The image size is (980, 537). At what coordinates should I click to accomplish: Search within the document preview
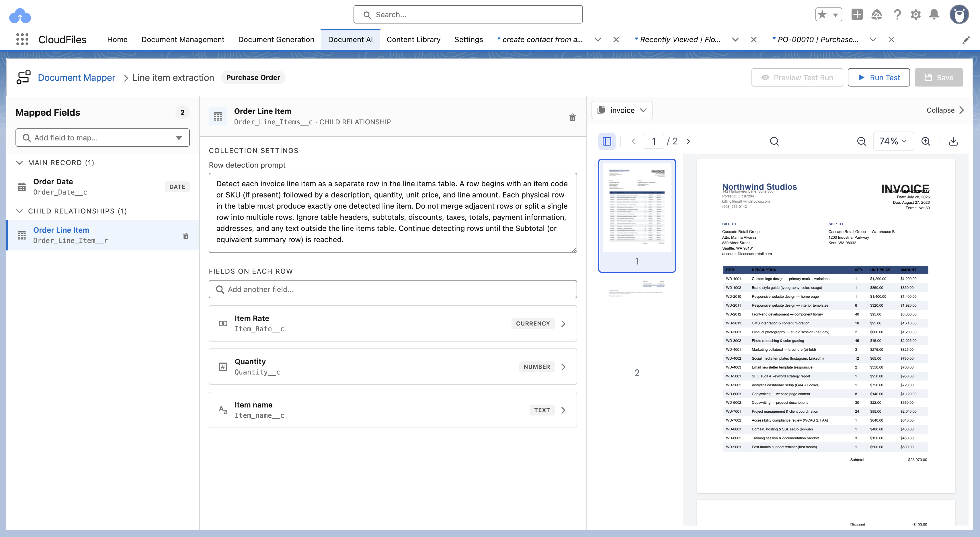point(774,141)
